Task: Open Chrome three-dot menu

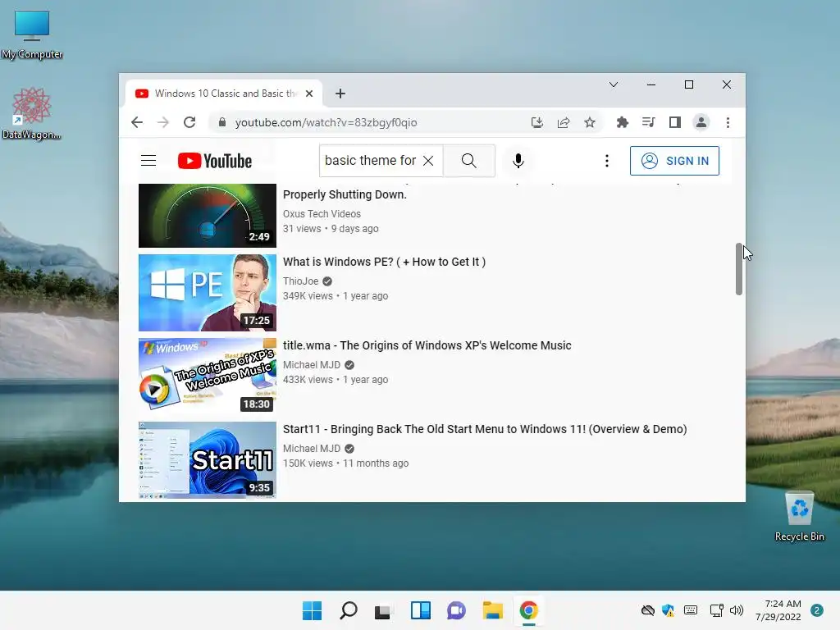Action: pos(728,123)
